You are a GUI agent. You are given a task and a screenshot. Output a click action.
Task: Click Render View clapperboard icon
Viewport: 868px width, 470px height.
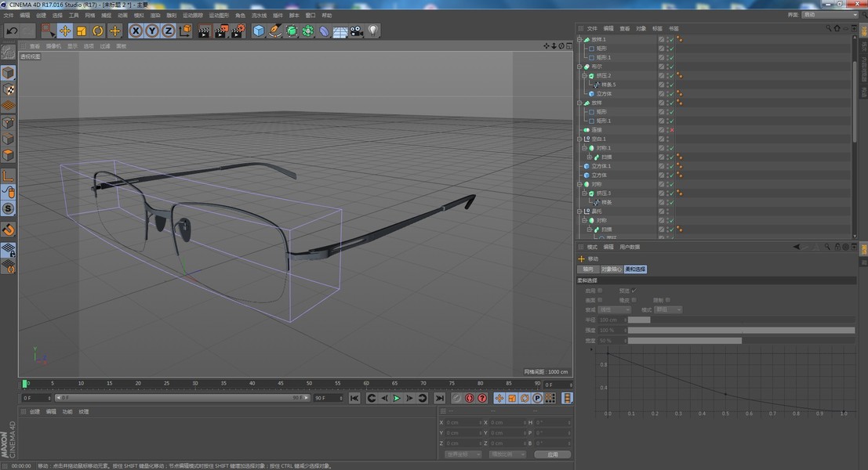click(x=205, y=31)
